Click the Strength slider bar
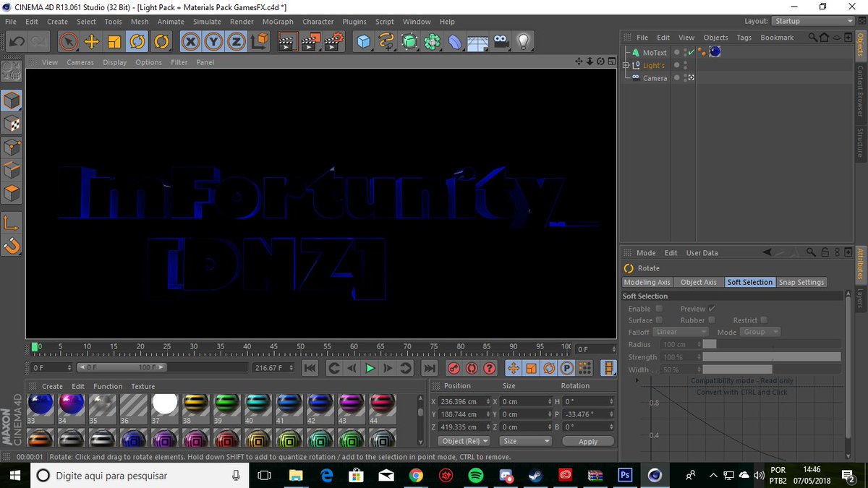868x488 pixels. 772,357
